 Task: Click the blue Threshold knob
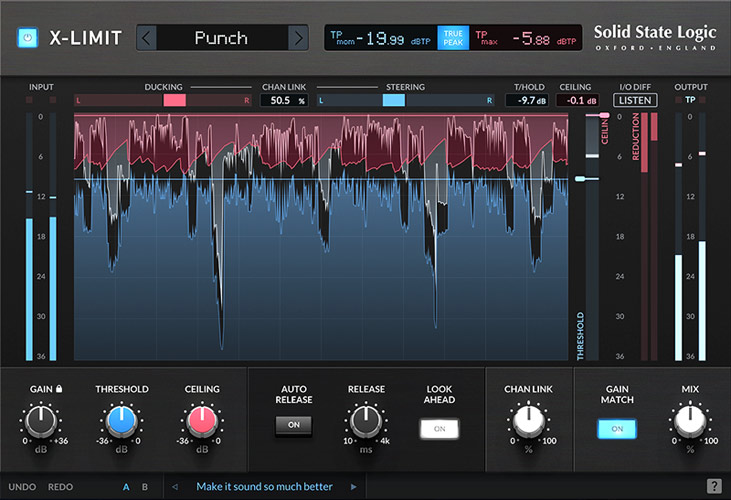click(122, 421)
